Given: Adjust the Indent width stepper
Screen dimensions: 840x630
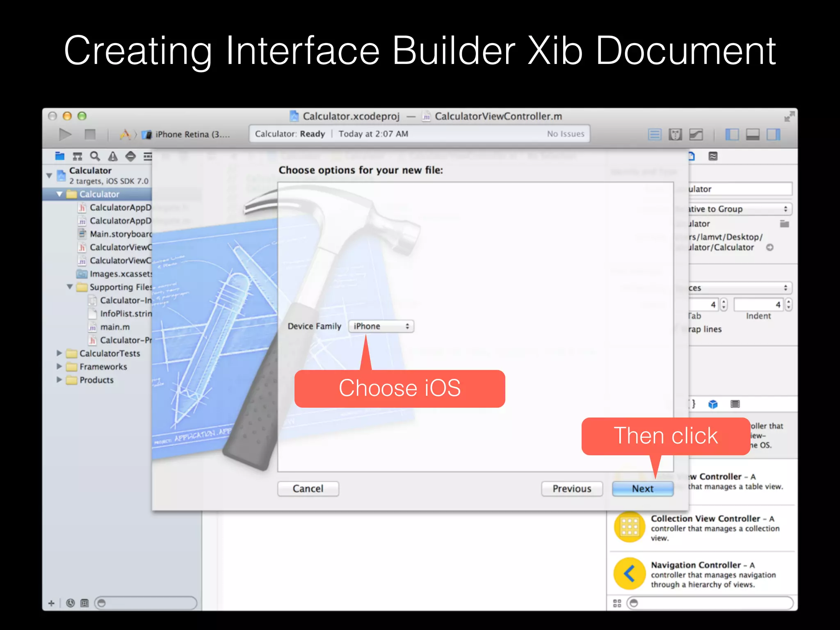Looking at the screenshot, I should [x=788, y=304].
